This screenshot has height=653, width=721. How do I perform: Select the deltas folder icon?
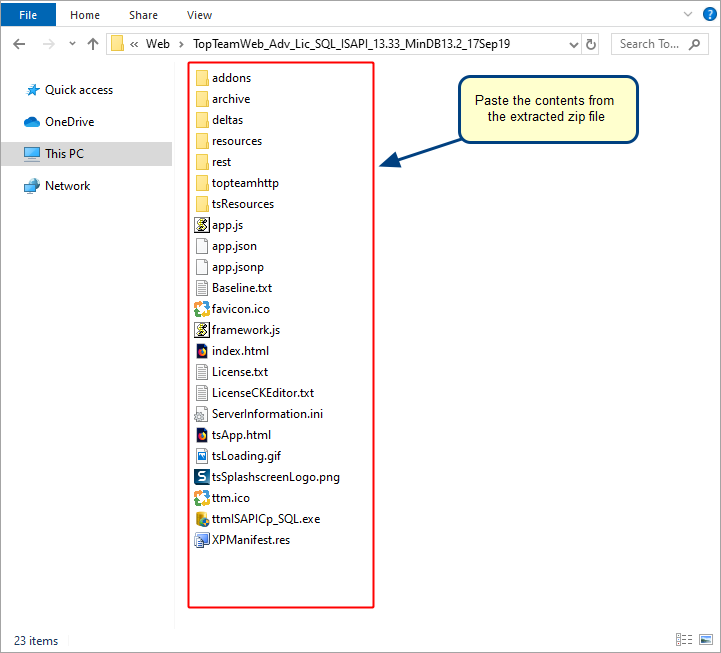coord(202,120)
